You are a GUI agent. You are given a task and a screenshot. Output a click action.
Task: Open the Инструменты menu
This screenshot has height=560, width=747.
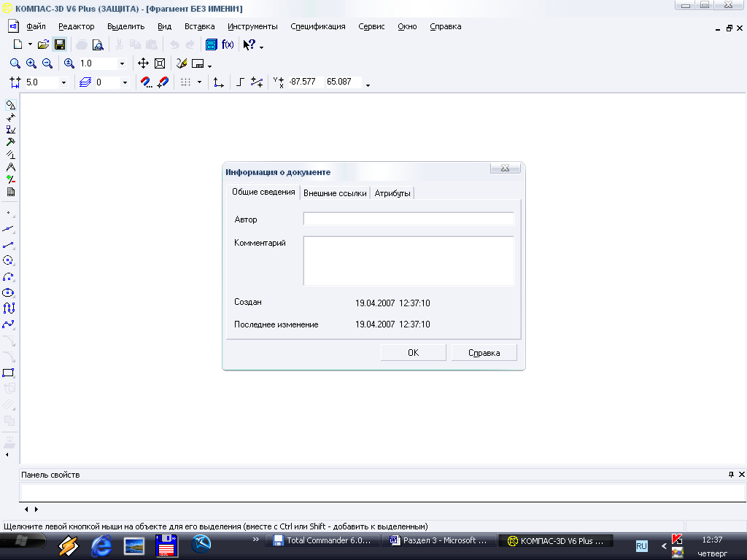(252, 27)
